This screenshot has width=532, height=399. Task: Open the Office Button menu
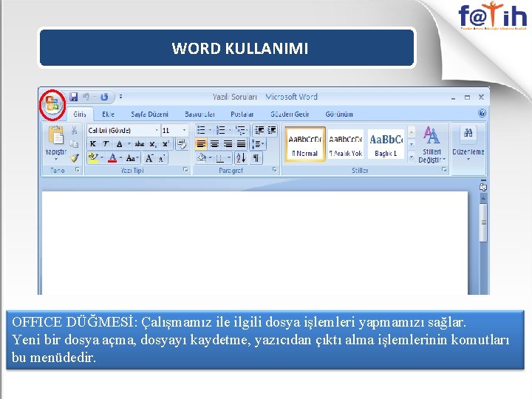[x=52, y=104]
